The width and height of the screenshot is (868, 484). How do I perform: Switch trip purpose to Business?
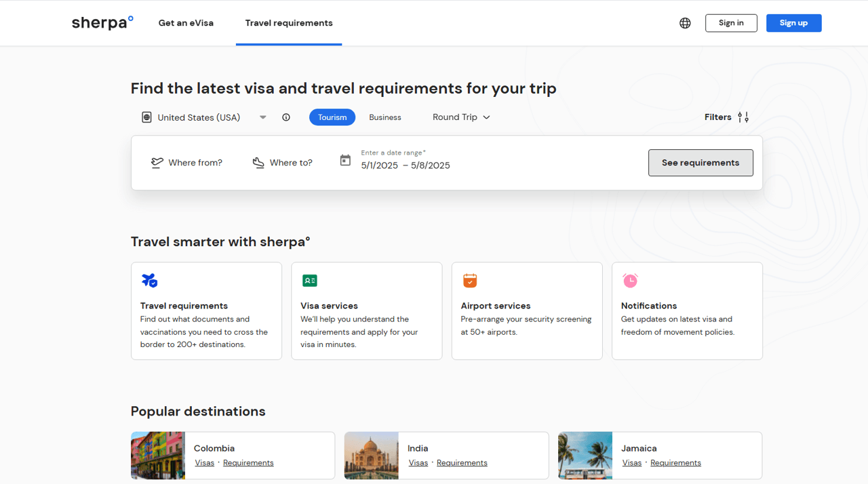tap(385, 117)
